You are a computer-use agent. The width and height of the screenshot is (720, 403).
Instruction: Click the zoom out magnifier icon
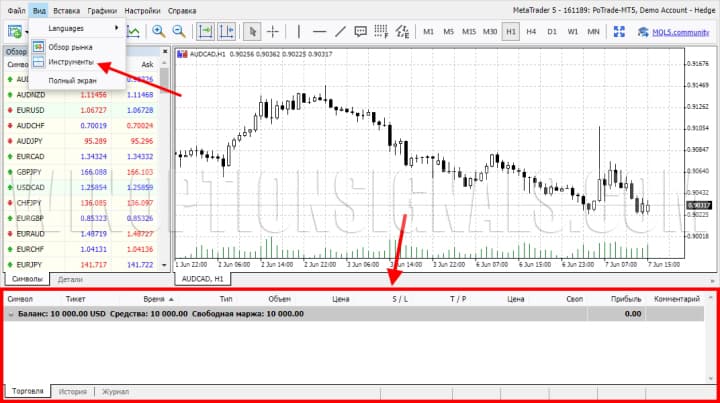[x=182, y=31]
